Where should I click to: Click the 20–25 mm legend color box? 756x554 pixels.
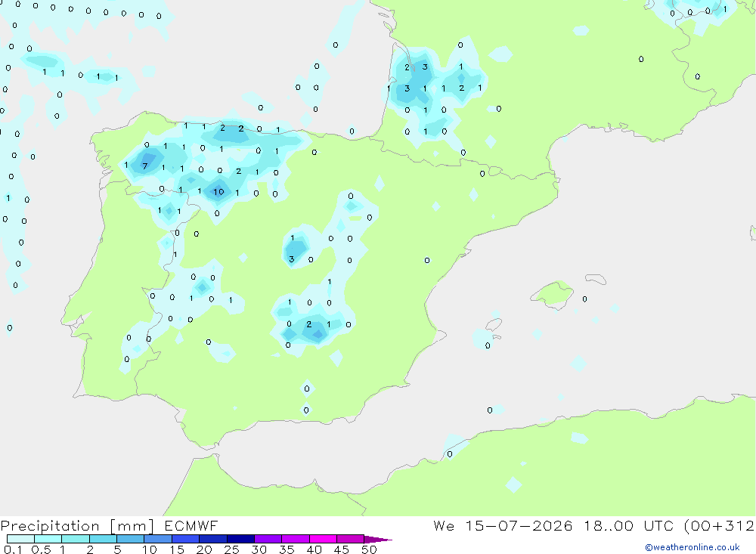(x=213, y=539)
